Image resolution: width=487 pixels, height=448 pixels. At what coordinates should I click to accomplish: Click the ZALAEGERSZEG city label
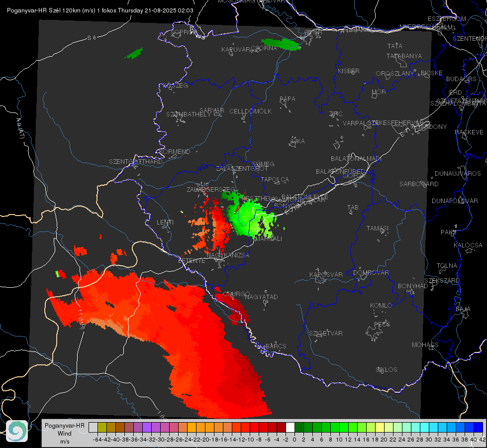pyautogui.click(x=211, y=189)
